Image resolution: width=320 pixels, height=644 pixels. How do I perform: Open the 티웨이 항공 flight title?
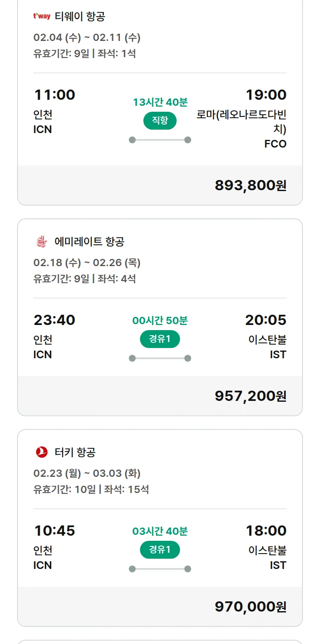pos(80,17)
